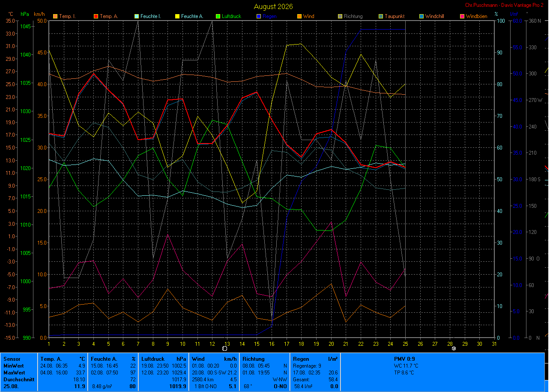This screenshot has width=550, height=392.
Task: Click the moon phase icon below day 13
Action: 224,348
